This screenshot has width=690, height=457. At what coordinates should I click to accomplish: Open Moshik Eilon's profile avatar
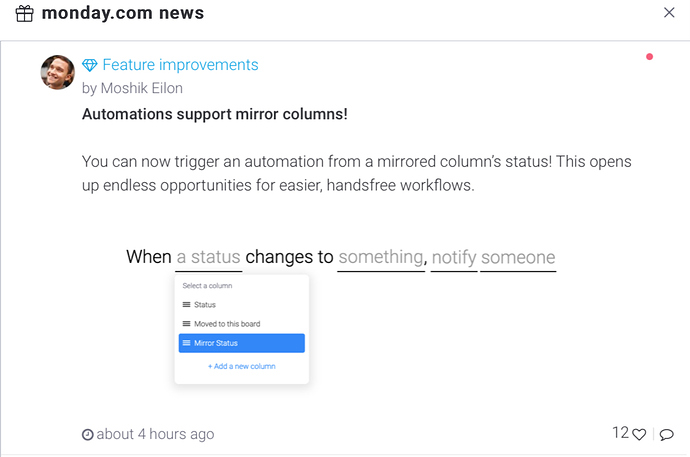point(58,72)
